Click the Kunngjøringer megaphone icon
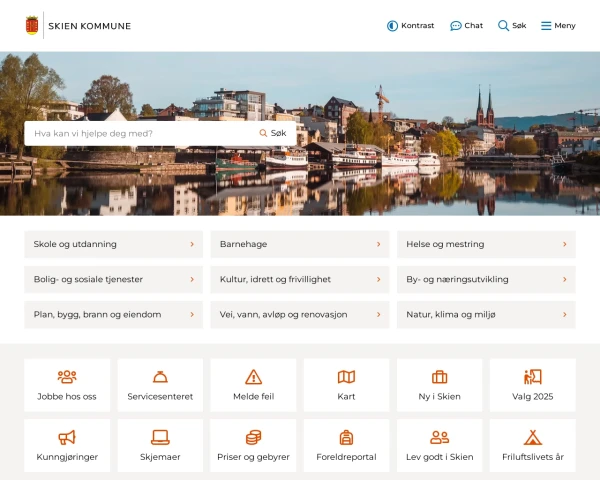This screenshot has height=480, width=600. [x=67, y=438]
